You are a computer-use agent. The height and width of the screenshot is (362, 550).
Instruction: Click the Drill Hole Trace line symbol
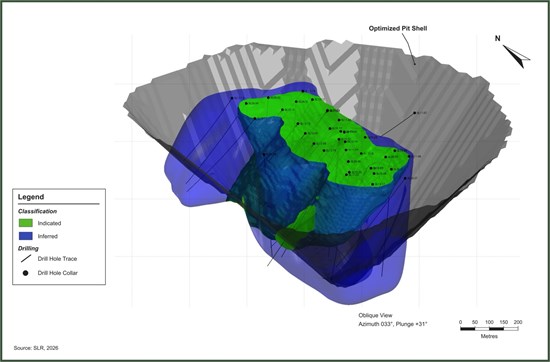[x=26, y=259]
